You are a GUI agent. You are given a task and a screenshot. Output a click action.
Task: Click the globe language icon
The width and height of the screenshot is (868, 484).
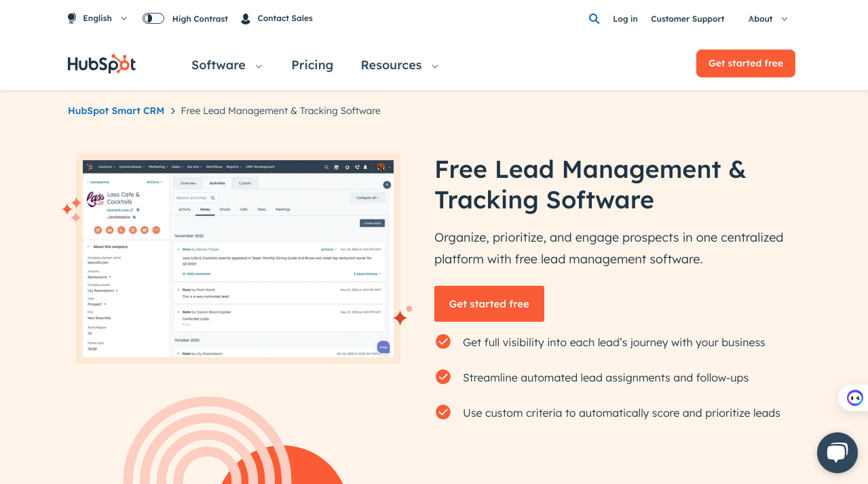point(72,18)
